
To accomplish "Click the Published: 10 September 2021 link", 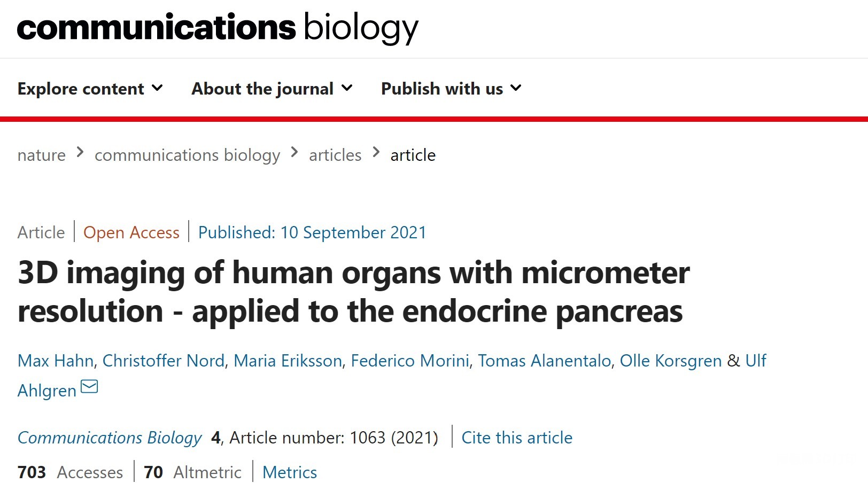I will pyautogui.click(x=312, y=232).
